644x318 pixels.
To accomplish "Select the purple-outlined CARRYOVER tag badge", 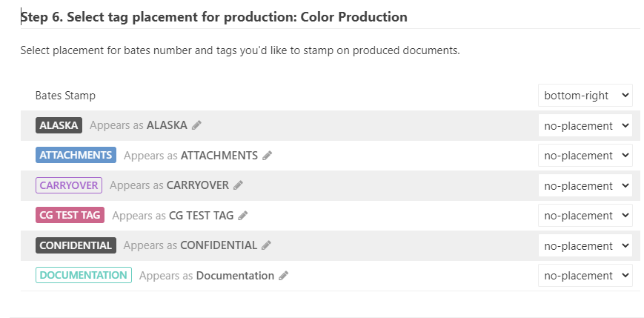I will (x=69, y=185).
